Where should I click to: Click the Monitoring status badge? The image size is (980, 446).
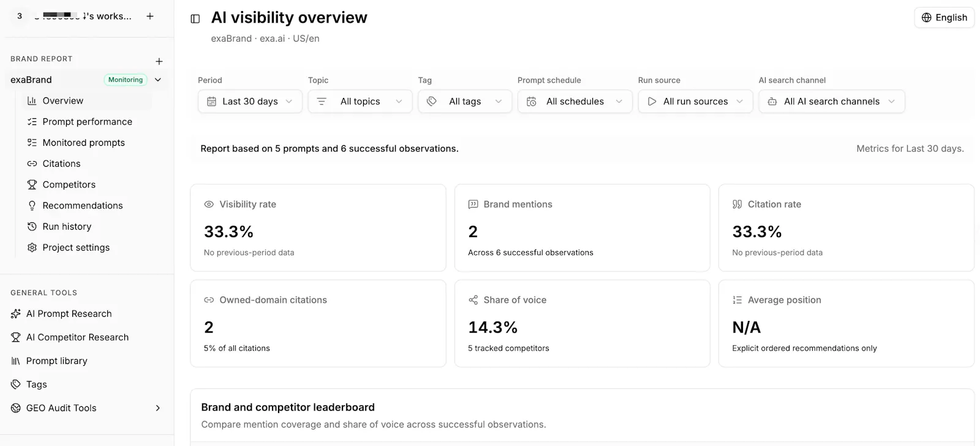(126, 80)
